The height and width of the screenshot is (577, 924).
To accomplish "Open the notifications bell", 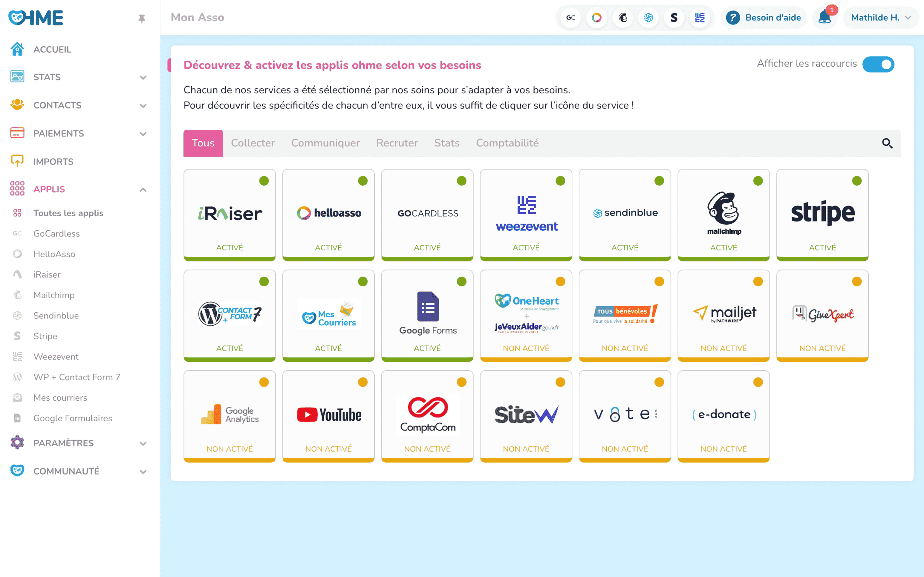I will pyautogui.click(x=824, y=18).
